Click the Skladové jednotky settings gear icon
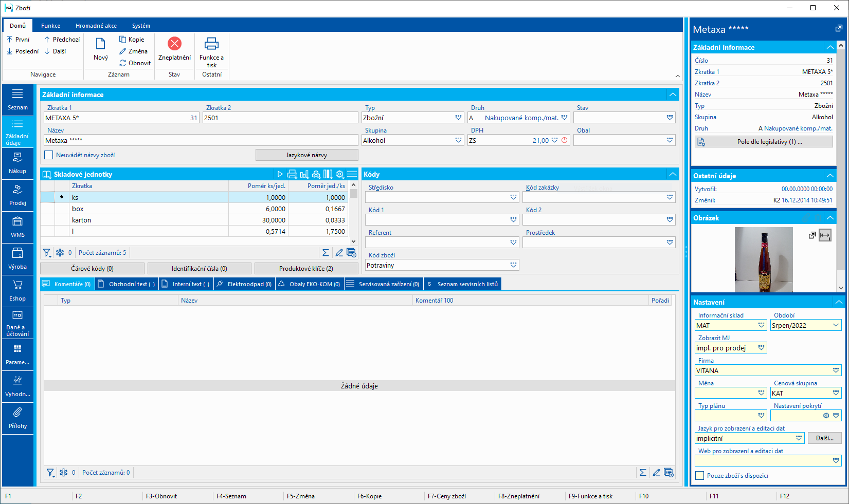The height and width of the screenshot is (504, 849). [340, 175]
